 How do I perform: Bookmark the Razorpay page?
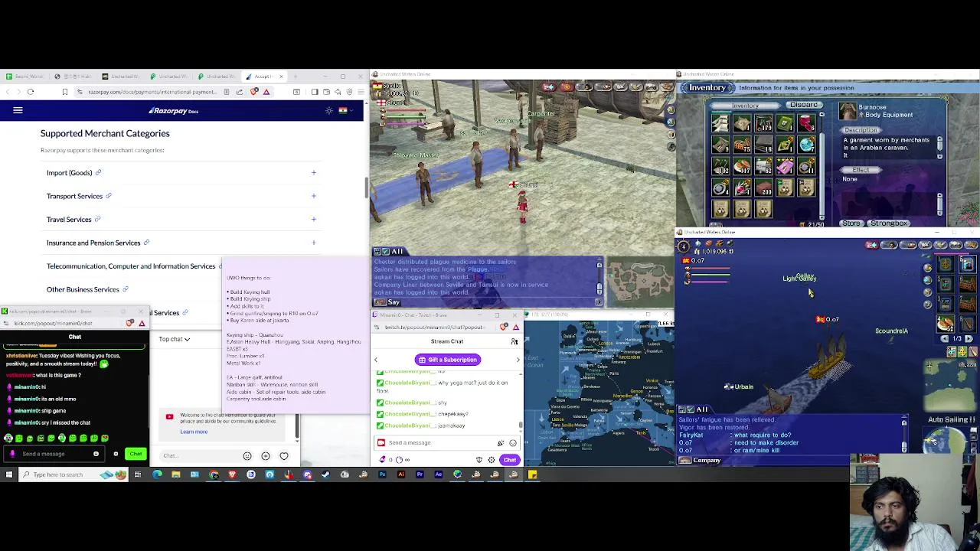click(x=65, y=92)
